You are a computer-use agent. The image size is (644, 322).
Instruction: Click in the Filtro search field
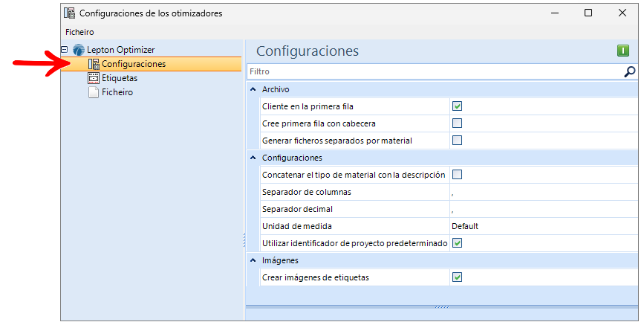point(435,71)
